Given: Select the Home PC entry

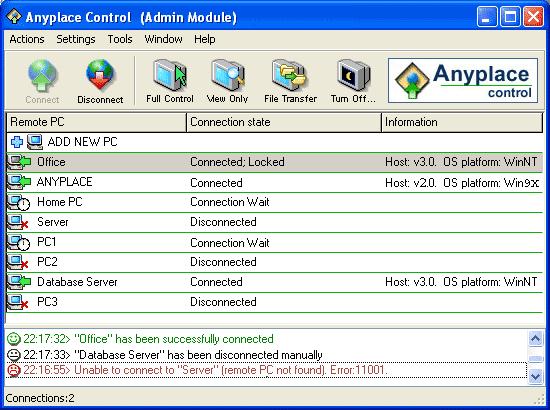Looking at the screenshot, I should click(x=274, y=202).
